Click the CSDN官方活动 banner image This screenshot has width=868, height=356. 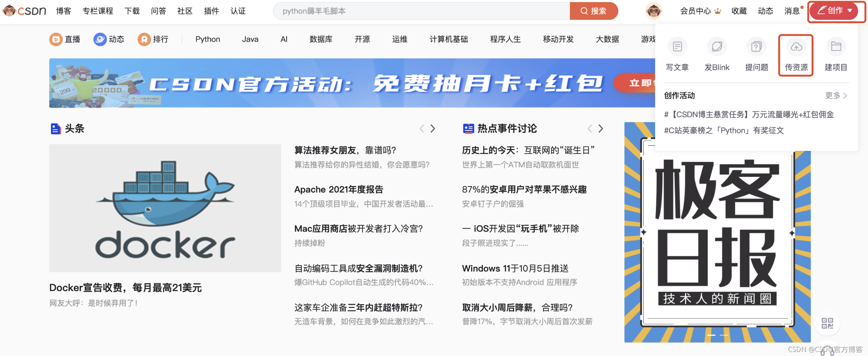coord(352,83)
